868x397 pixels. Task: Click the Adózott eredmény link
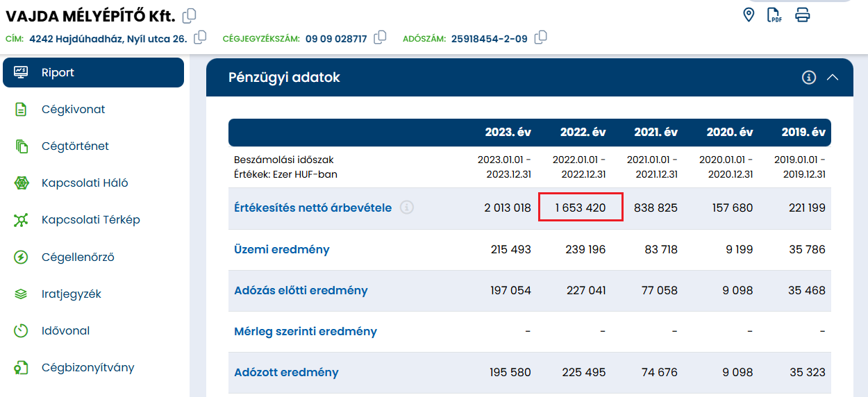tap(286, 372)
